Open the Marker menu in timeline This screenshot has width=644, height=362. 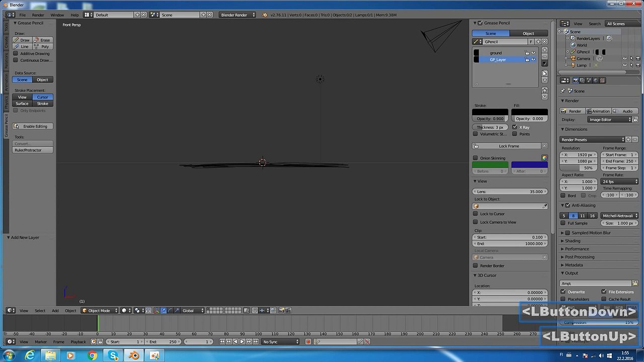41,342
